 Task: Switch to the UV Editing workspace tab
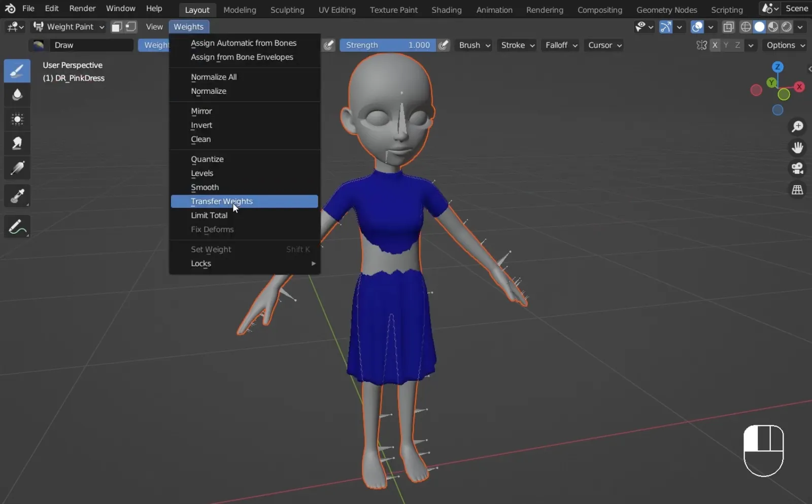point(337,10)
